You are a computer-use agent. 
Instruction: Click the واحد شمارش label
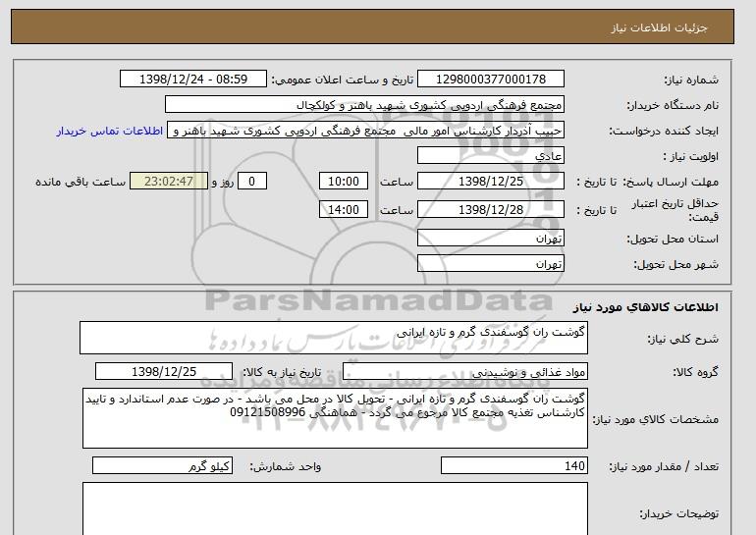pyautogui.click(x=286, y=466)
